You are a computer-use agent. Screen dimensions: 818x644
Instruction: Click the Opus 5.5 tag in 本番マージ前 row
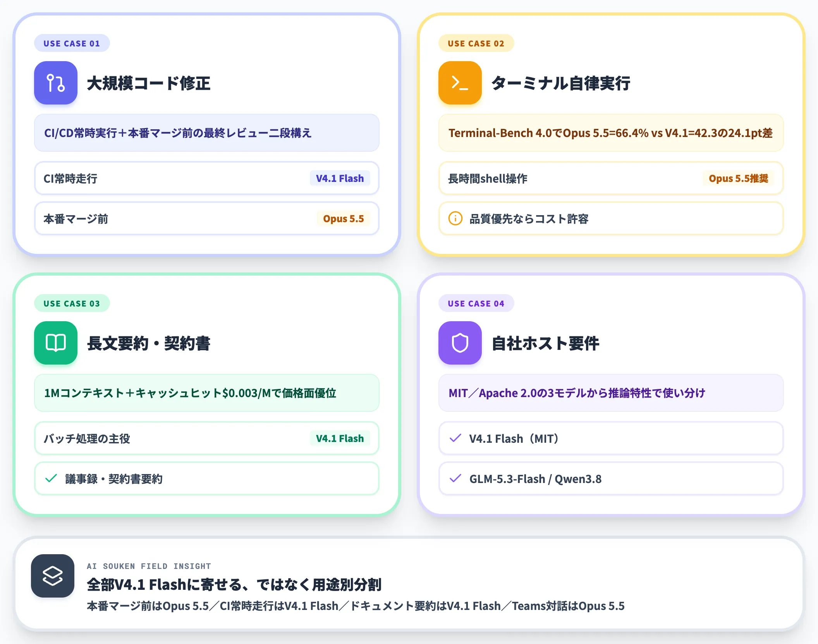click(x=344, y=219)
